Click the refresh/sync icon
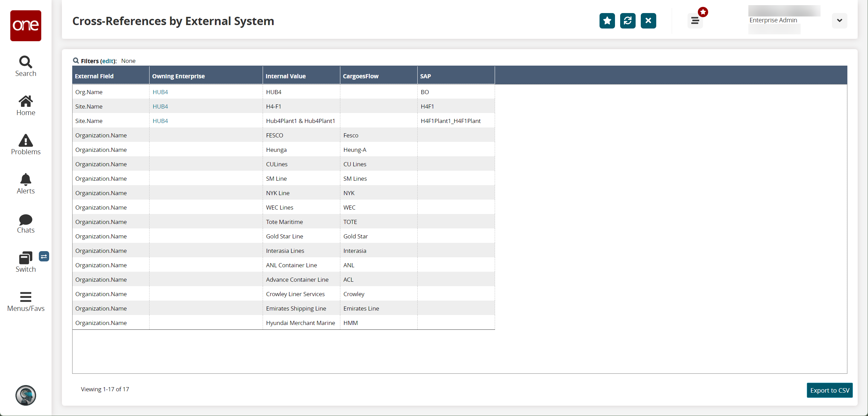The width and height of the screenshot is (868, 416). click(628, 21)
